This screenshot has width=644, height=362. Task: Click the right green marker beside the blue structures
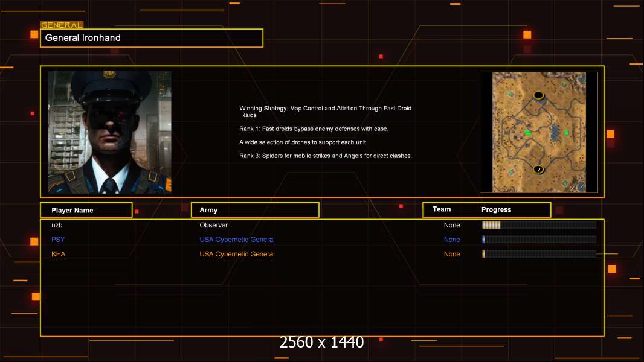pos(566,133)
